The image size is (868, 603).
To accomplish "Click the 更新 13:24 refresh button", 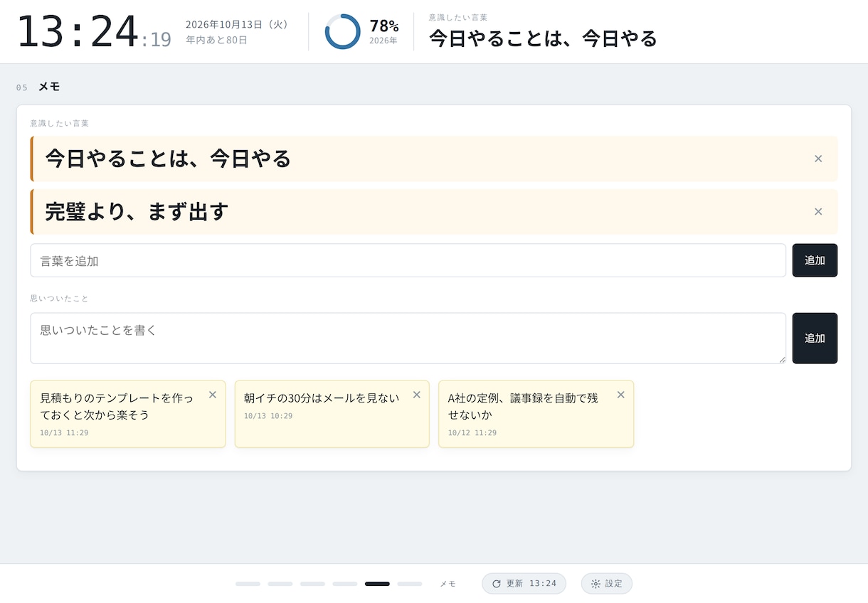I will (524, 583).
